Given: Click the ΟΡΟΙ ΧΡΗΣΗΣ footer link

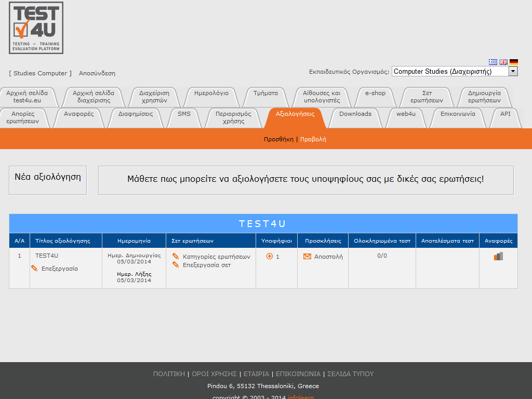Looking at the screenshot, I should click(x=215, y=374).
